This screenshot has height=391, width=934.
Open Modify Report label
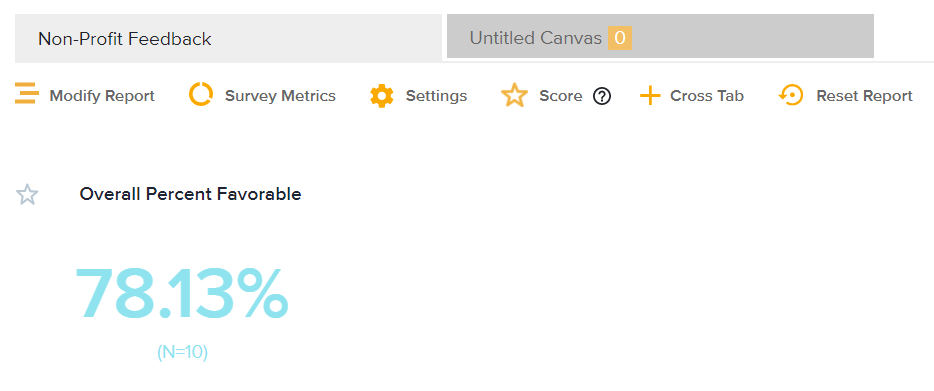102,96
